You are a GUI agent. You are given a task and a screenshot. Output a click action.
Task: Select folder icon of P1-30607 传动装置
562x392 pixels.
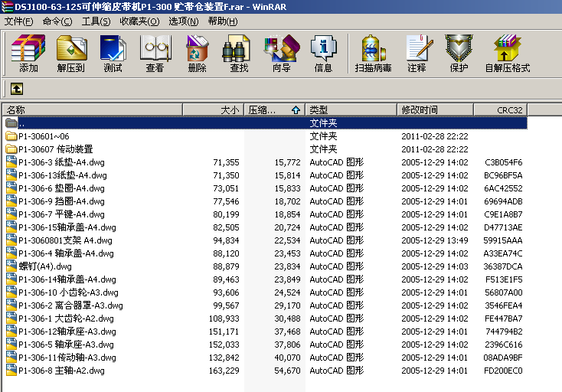[11, 149]
